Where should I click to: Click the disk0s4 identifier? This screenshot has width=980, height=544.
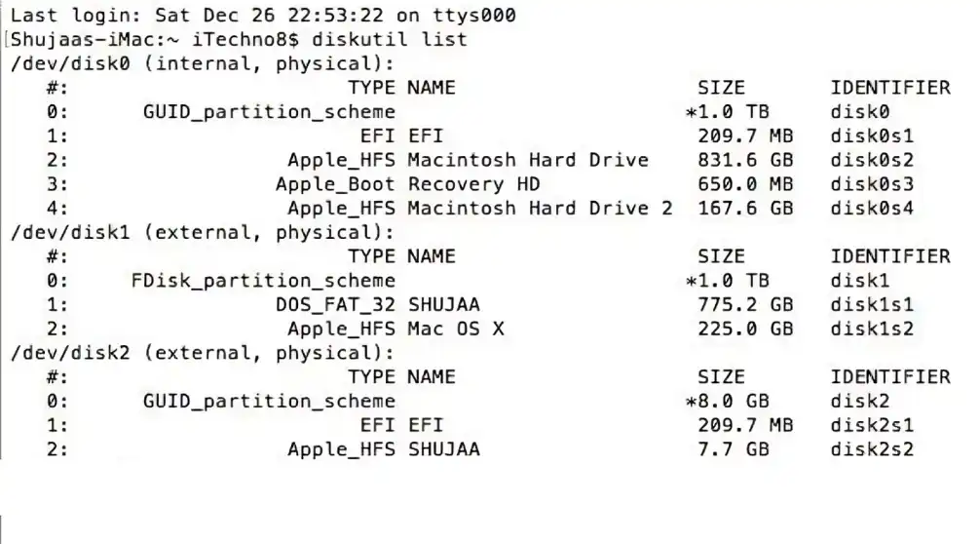pos(872,208)
